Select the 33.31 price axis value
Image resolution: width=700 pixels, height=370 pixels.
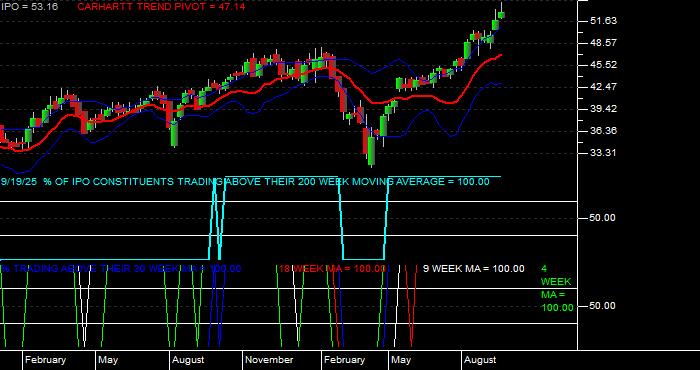603,153
